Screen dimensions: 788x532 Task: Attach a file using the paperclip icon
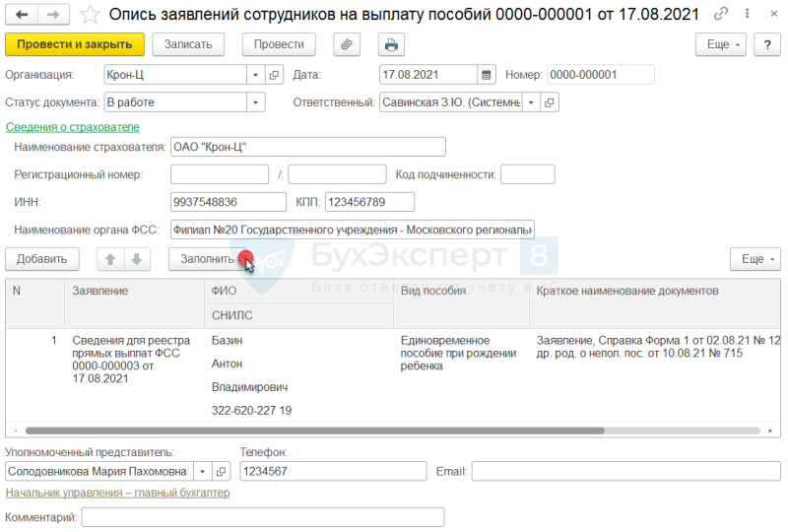[347, 44]
